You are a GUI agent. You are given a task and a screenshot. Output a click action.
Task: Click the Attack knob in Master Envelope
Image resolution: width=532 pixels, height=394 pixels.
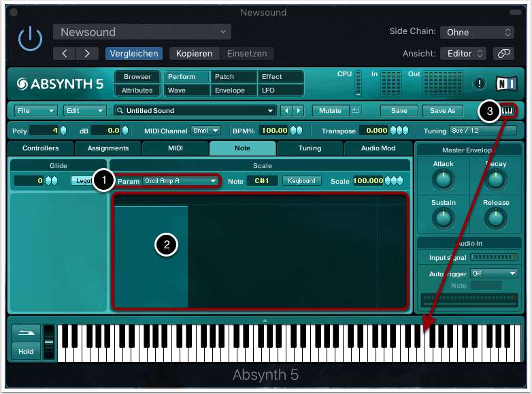(x=443, y=180)
